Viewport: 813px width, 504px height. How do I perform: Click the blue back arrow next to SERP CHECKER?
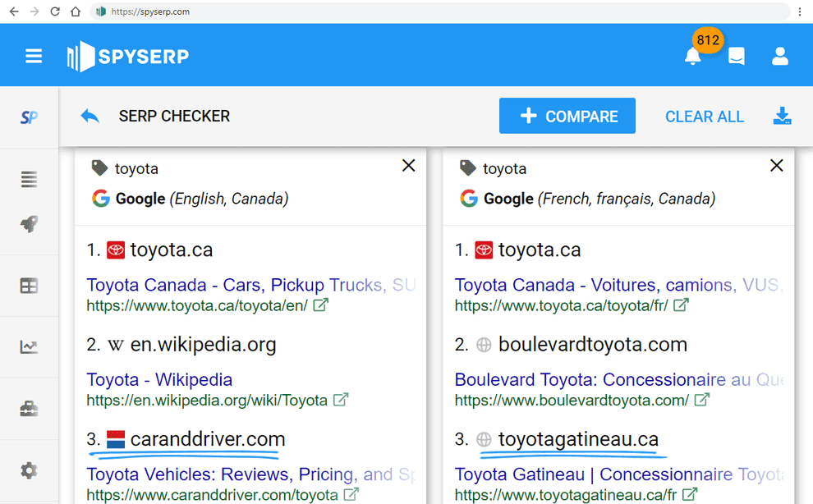(90, 117)
